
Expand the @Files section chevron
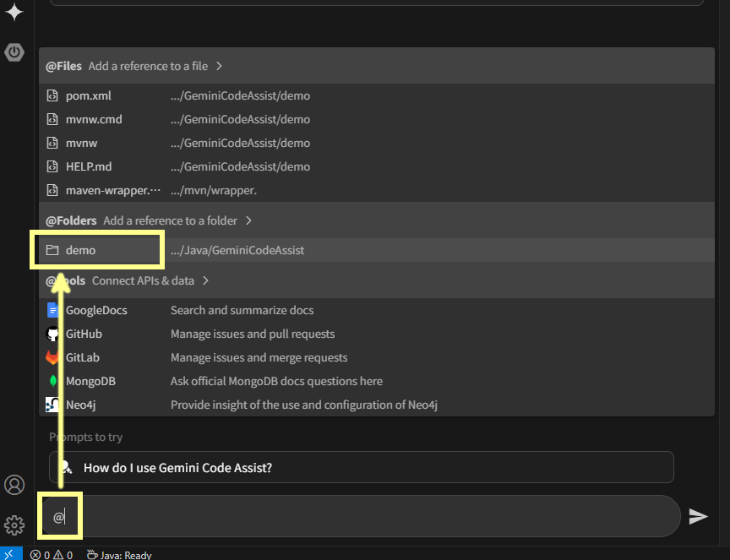pyautogui.click(x=220, y=66)
